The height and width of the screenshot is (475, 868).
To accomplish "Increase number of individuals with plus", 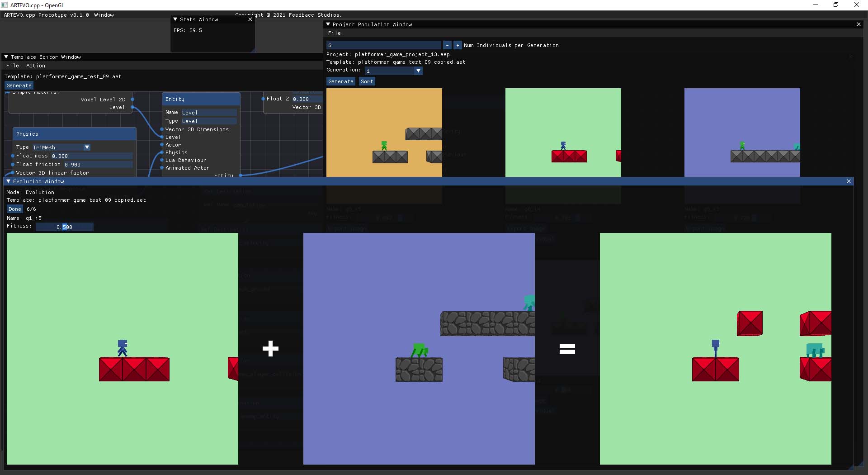I will pyautogui.click(x=458, y=45).
